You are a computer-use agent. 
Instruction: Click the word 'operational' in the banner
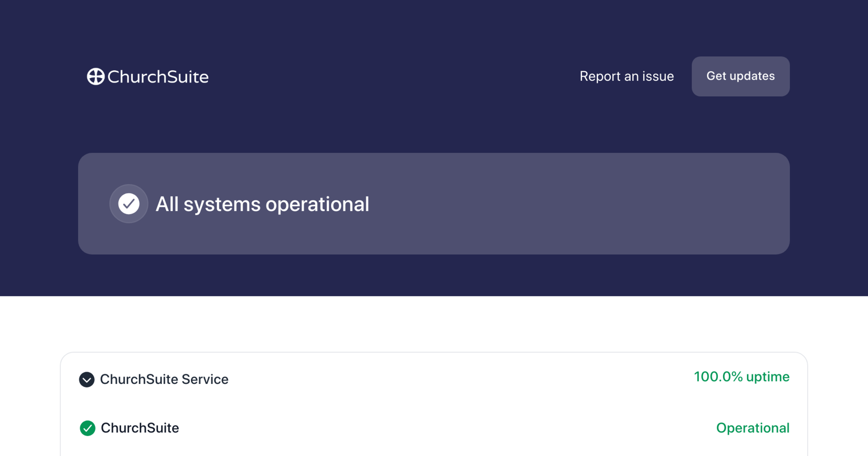pos(317,204)
